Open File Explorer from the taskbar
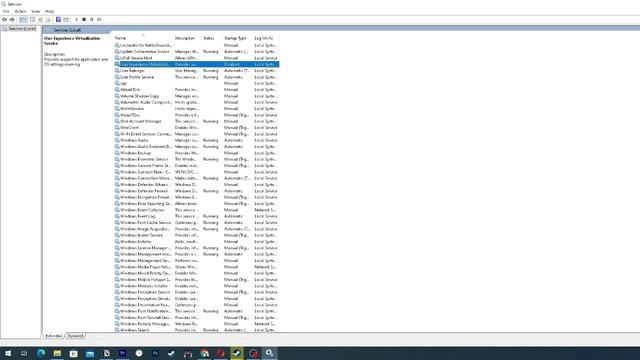 57,353
